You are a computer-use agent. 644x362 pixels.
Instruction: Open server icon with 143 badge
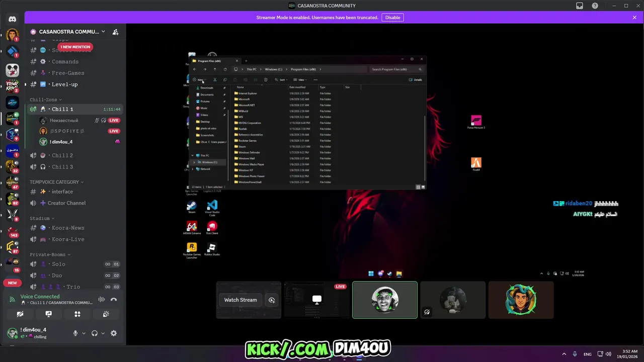tap(12, 231)
